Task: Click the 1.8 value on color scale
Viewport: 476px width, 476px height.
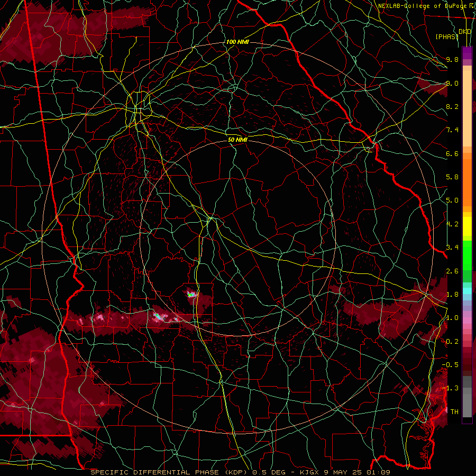Action: [452, 295]
